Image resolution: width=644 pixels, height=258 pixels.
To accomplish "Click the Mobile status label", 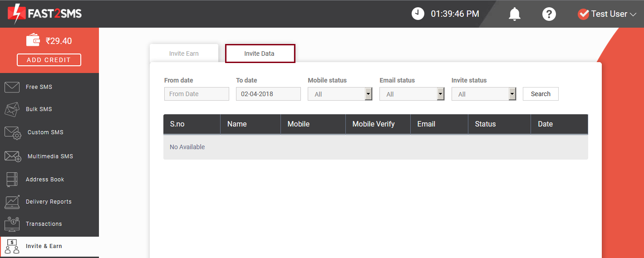I will pyautogui.click(x=327, y=80).
